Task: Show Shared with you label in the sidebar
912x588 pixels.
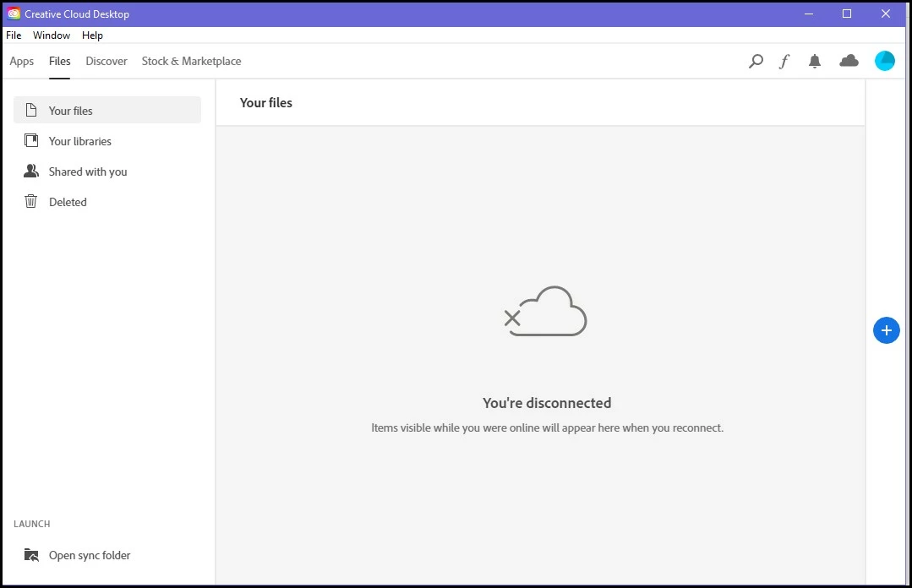Action: (x=88, y=171)
